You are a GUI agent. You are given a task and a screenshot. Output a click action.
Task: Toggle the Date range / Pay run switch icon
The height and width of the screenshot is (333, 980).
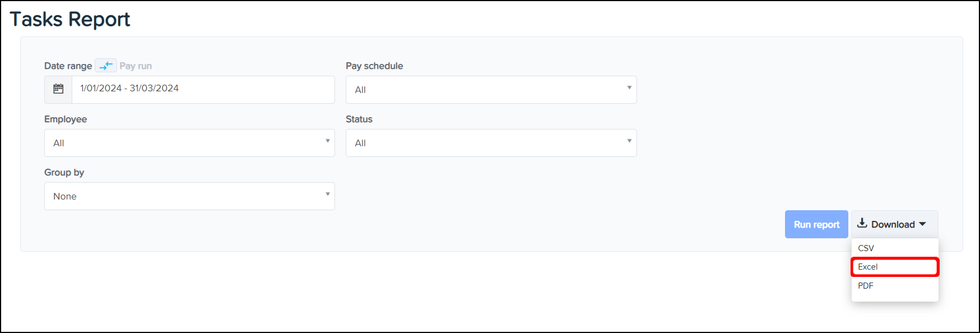click(x=106, y=66)
